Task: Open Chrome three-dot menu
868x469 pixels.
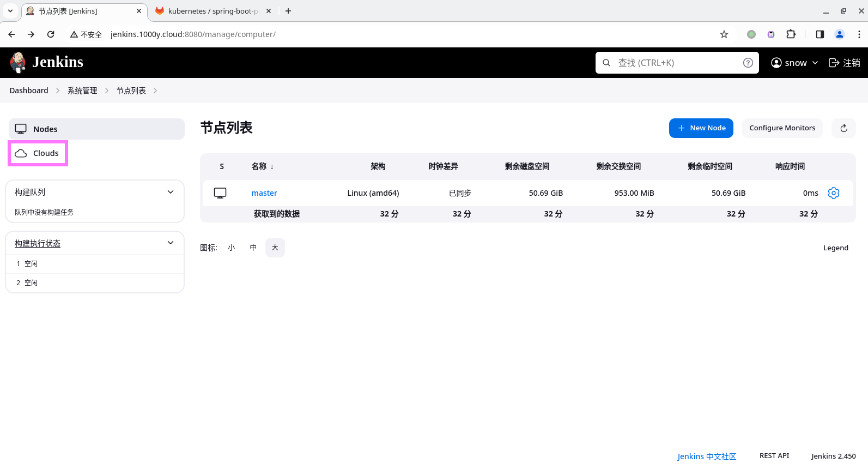Action: (x=859, y=34)
